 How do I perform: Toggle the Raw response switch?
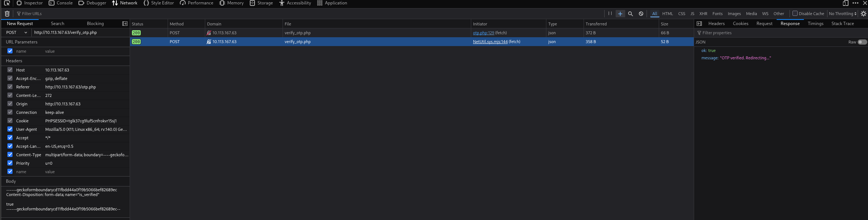(x=862, y=42)
